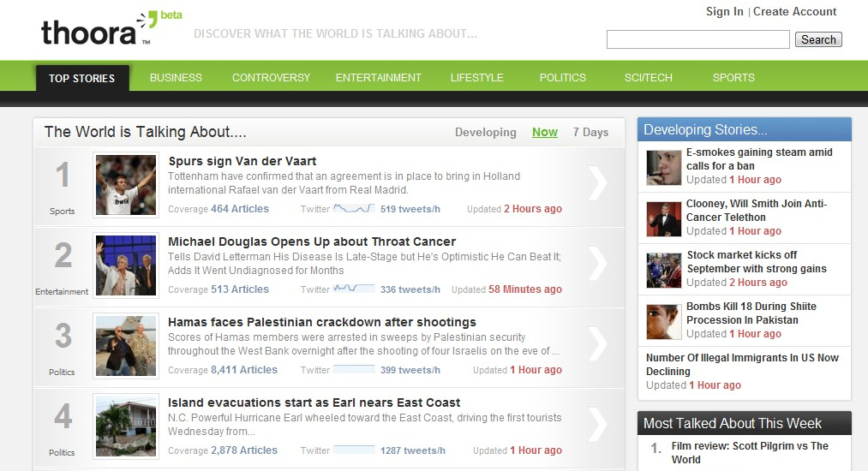
Task: Click 399 tweets/h link
Action: coord(410,370)
